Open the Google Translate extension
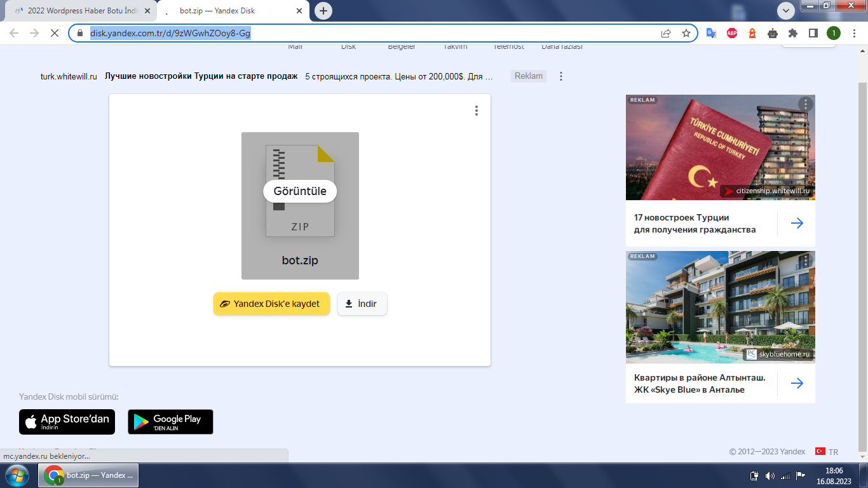Image resolution: width=868 pixels, height=488 pixels. 712,33
